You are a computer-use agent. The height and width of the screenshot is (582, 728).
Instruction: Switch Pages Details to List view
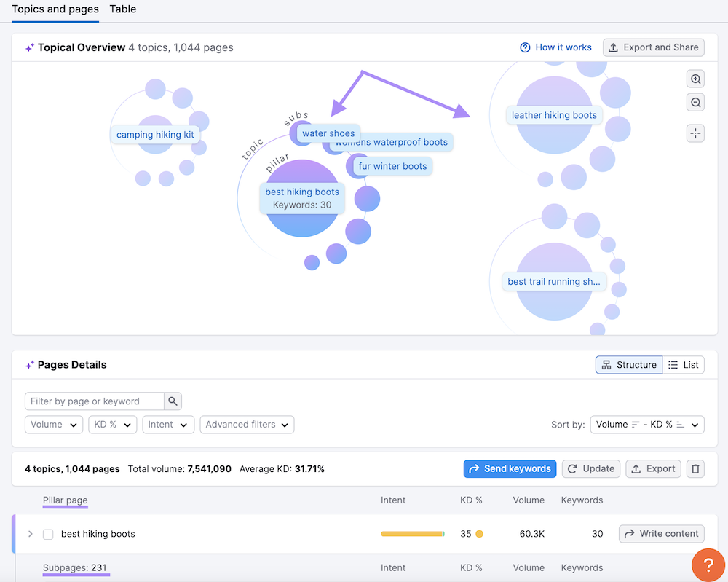click(683, 364)
